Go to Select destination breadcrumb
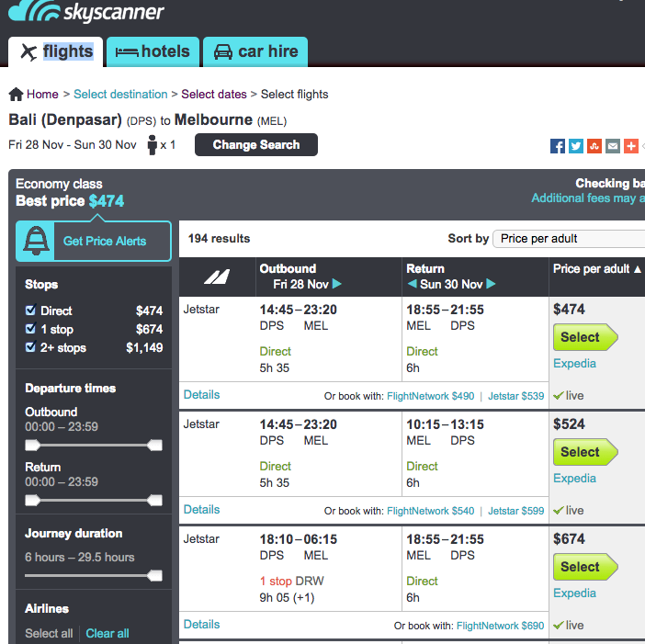 pos(120,95)
